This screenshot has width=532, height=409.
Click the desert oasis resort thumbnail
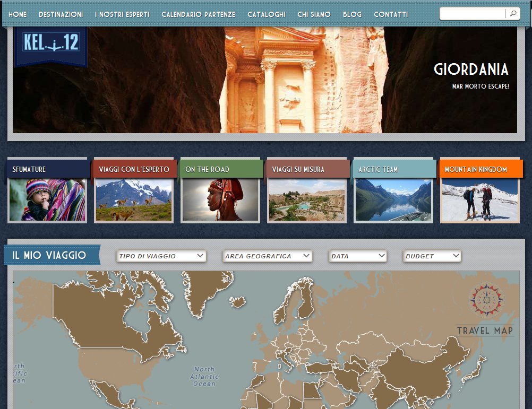pyautogui.click(x=307, y=200)
